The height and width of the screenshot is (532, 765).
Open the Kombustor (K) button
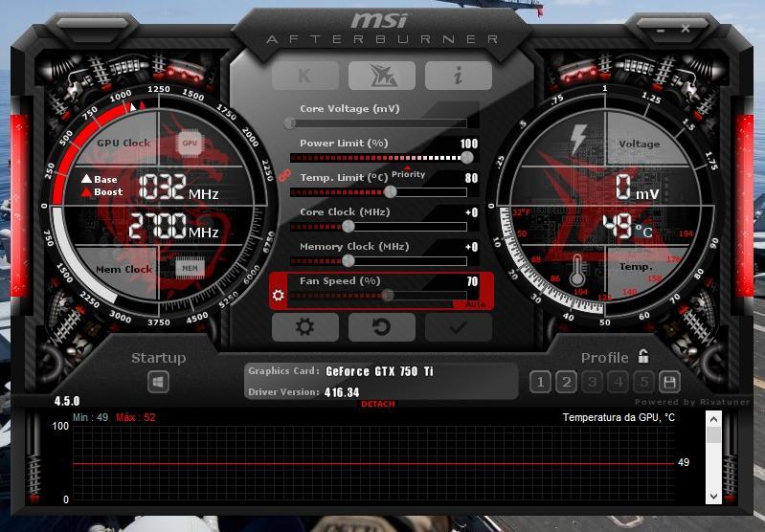[305, 76]
